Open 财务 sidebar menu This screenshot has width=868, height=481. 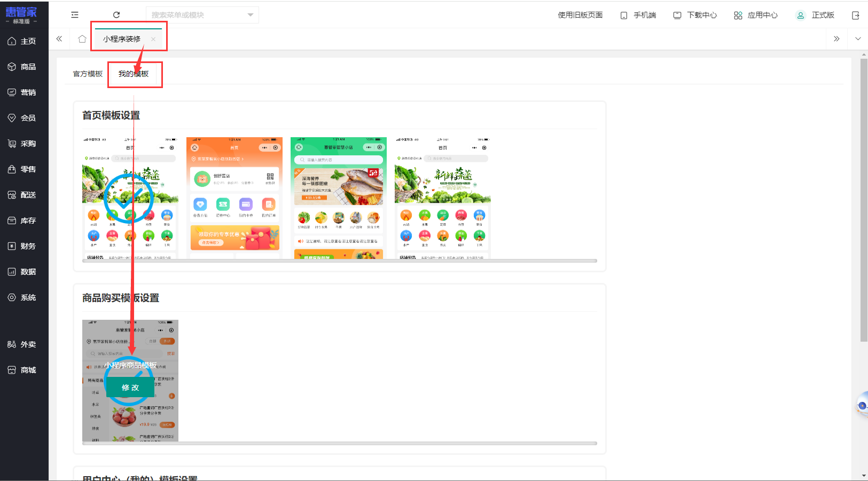[24, 246]
